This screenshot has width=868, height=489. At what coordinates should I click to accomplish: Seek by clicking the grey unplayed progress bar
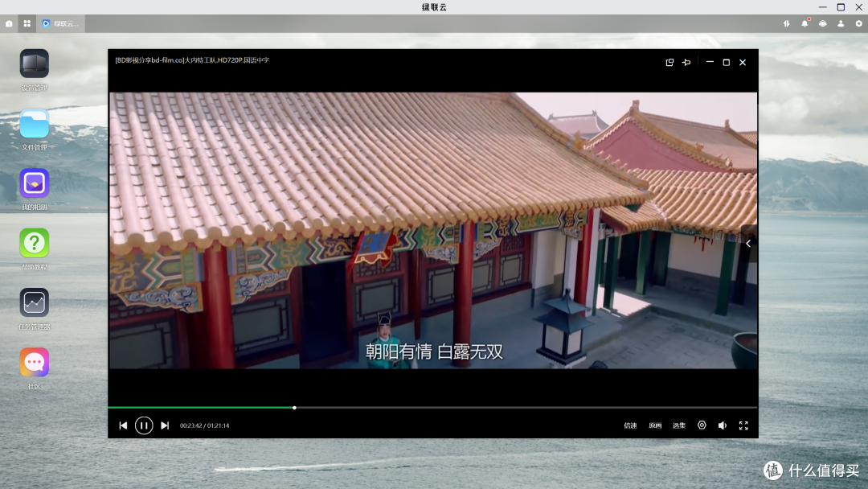(526, 408)
